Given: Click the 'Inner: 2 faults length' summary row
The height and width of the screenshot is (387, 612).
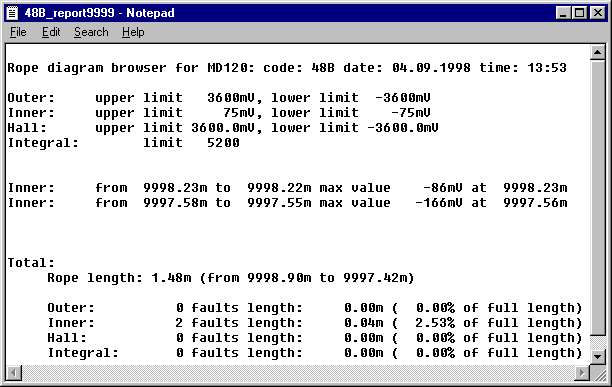Looking at the screenshot, I should [315, 323].
